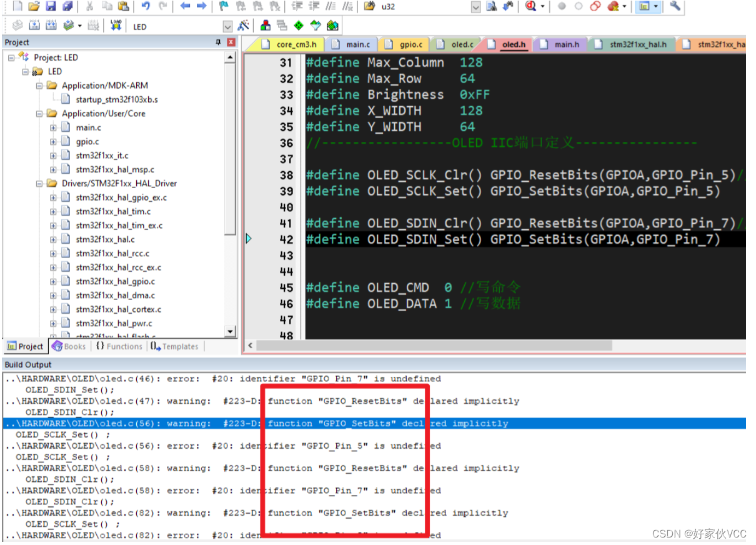Click the Indent selection icon
756x545 pixels.
pos(298,6)
